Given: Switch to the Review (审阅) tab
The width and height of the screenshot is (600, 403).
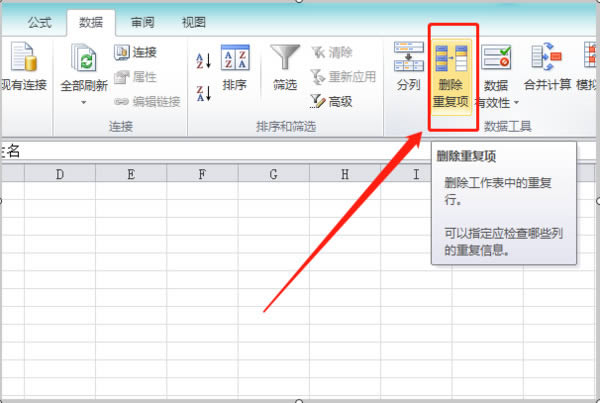Looking at the screenshot, I should (142, 22).
